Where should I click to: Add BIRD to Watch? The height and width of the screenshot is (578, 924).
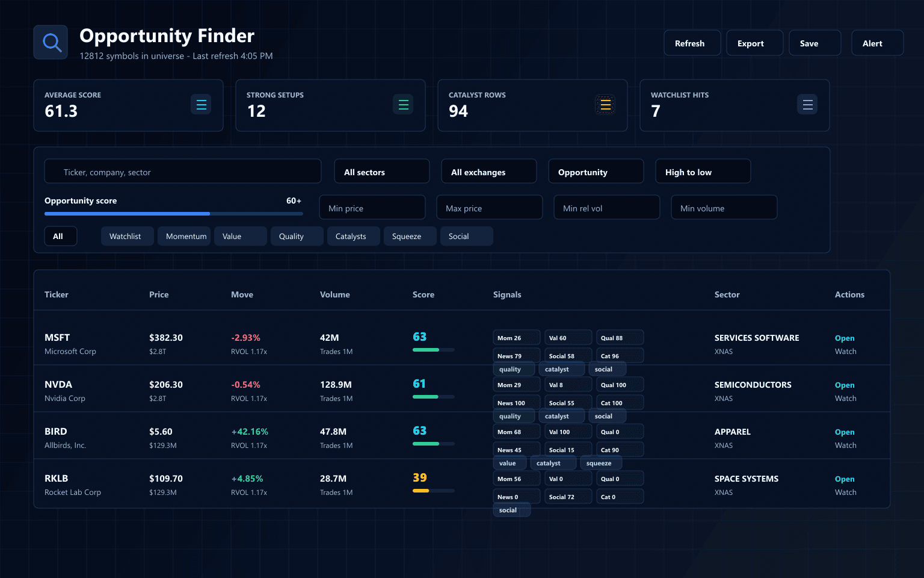[845, 446]
